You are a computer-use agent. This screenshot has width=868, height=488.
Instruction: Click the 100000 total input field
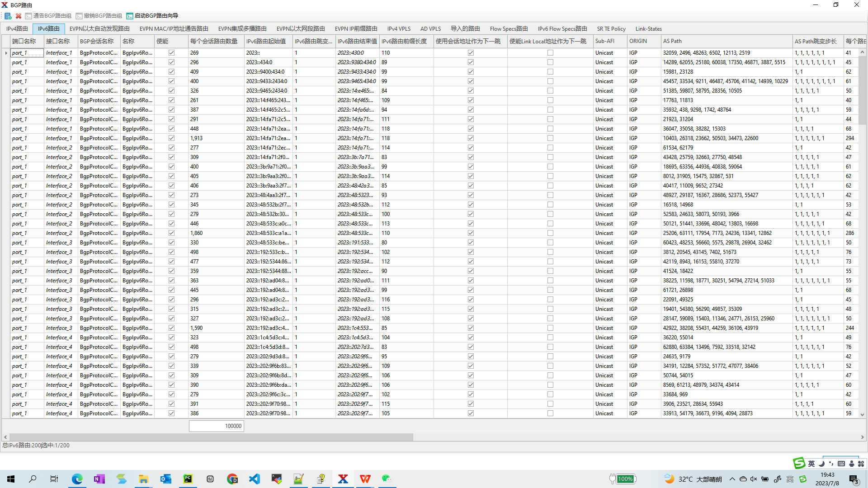click(x=217, y=426)
